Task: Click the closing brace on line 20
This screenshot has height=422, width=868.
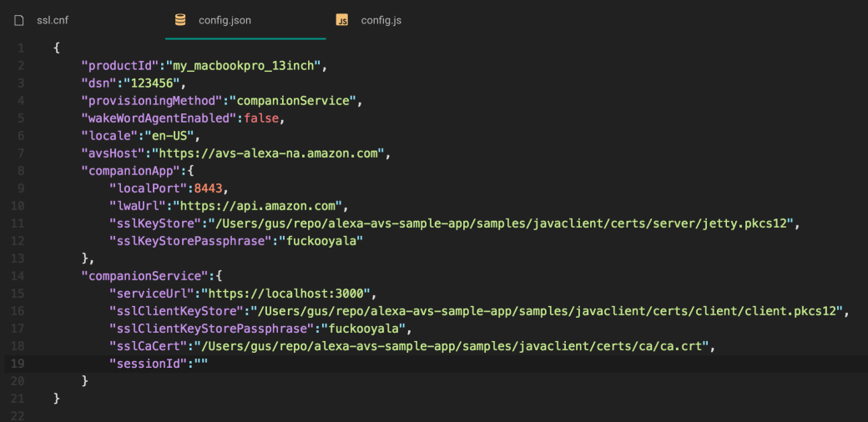Action: [84, 380]
